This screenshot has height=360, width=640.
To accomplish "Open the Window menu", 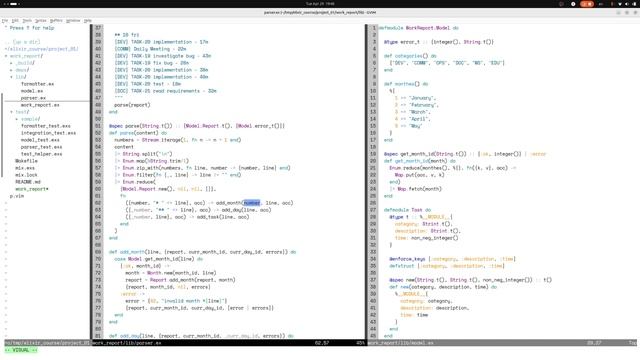I will click(73, 20).
